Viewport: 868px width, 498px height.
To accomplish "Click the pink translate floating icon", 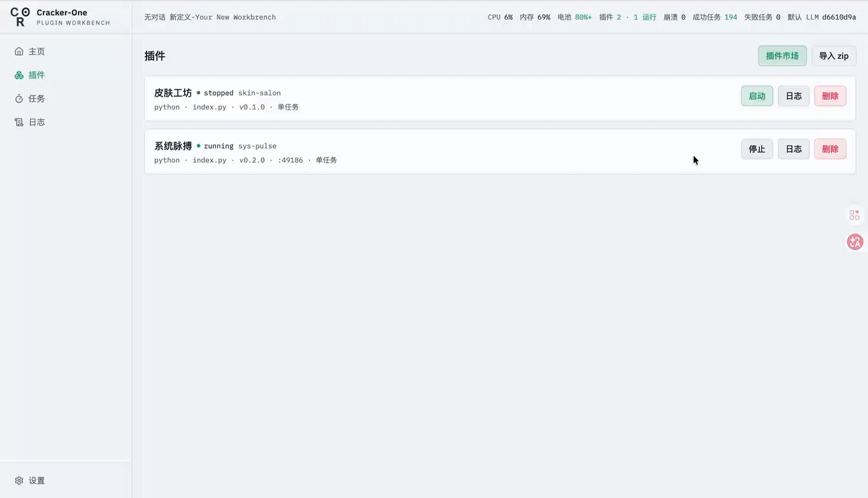I will tap(855, 242).
